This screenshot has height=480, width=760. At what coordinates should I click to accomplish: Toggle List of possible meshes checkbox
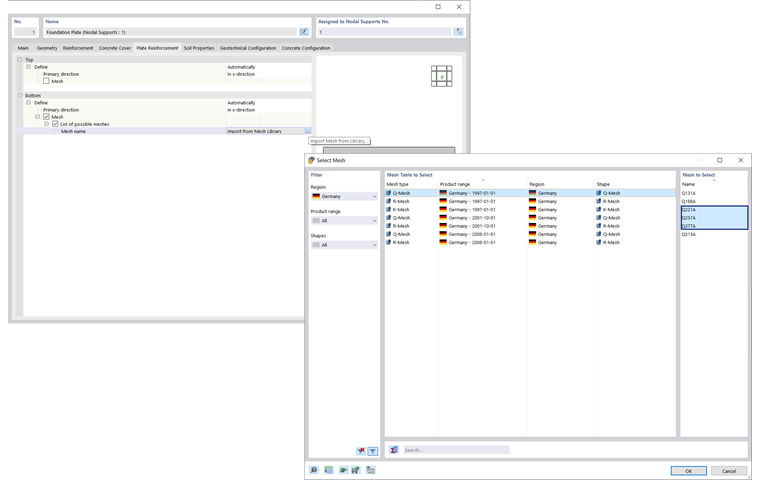pyautogui.click(x=55, y=124)
